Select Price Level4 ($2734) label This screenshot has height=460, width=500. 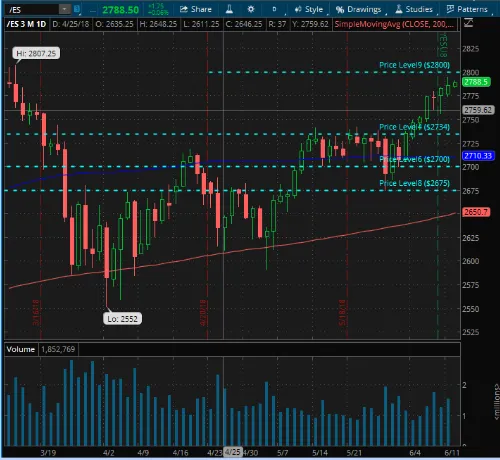414,127
